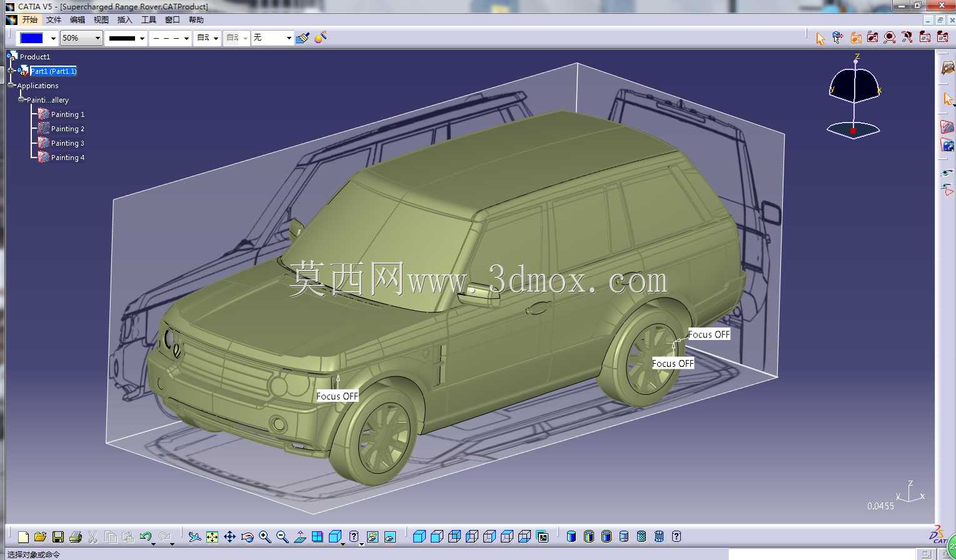Undo the last action
956x560 pixels.
(x=146, y=537)
